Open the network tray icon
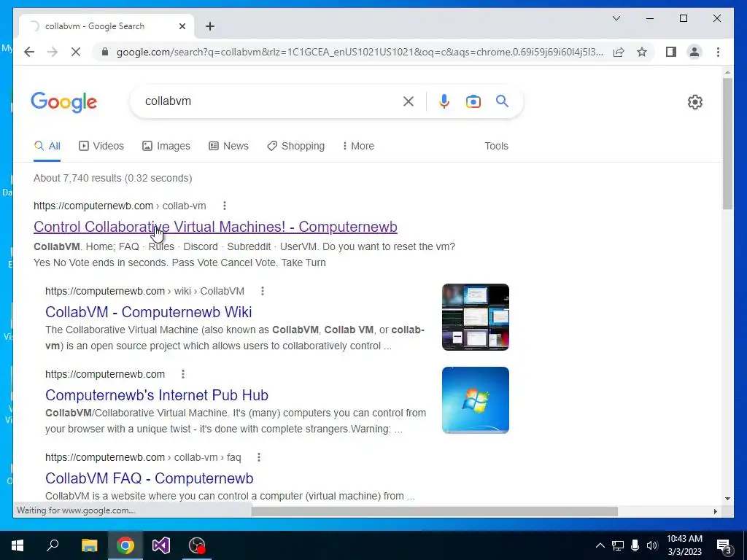This screenshot has width=747, height=560. 618,545
